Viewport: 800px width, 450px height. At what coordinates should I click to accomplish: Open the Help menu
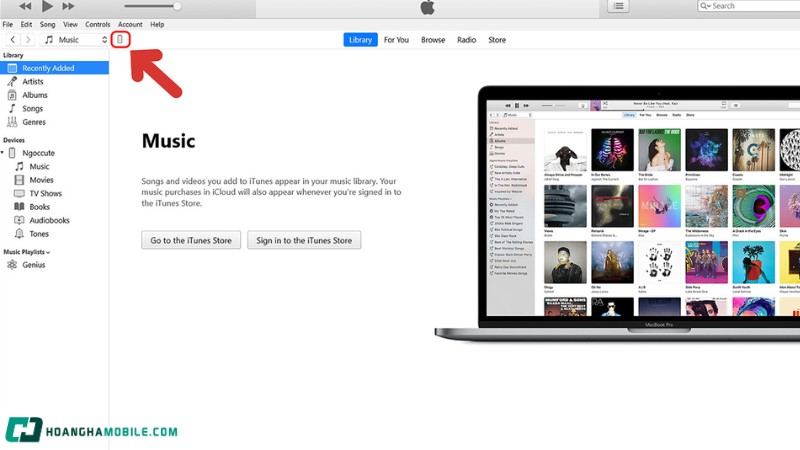pos(157,24)
